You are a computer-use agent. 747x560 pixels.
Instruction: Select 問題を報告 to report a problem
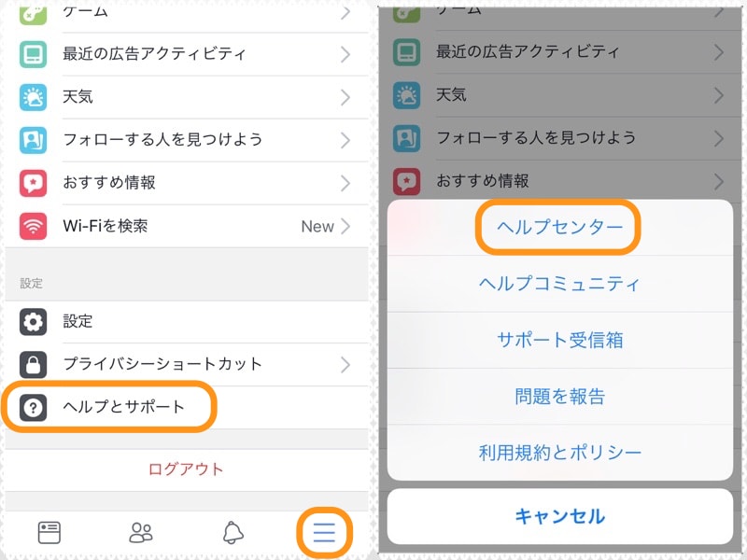558,395
